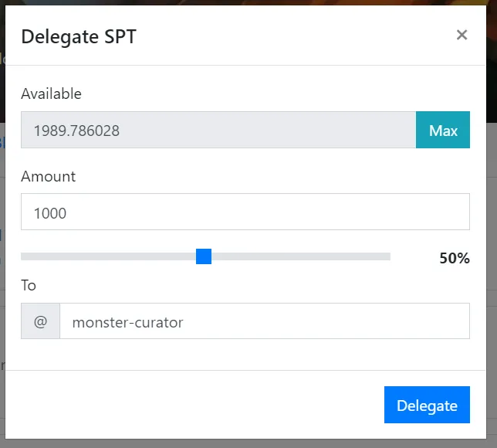Click the @ prefix icon beside the recipient

pyautogui.click(x=41, y=321)
